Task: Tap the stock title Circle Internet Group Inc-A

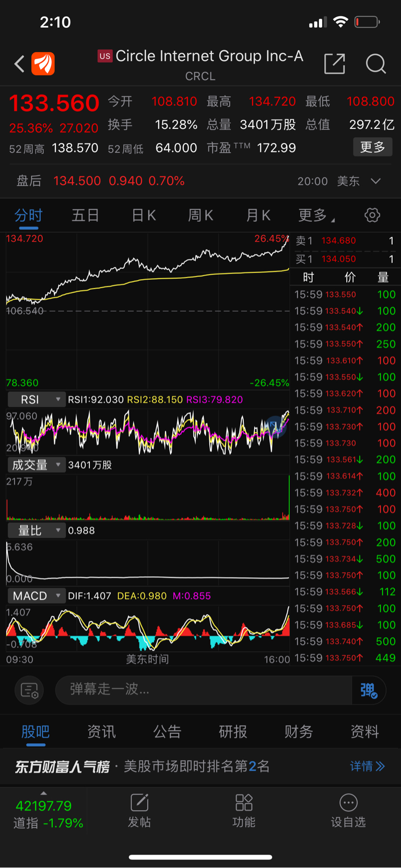Action: pyautogui.click(x=209, y=56)
